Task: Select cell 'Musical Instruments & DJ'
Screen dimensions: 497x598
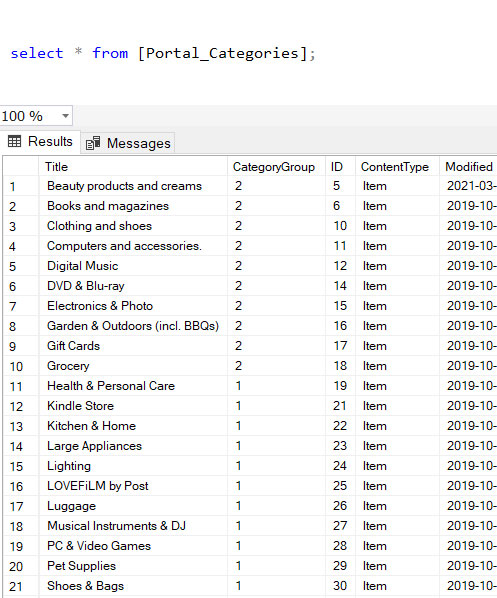Action: [133, 526]
